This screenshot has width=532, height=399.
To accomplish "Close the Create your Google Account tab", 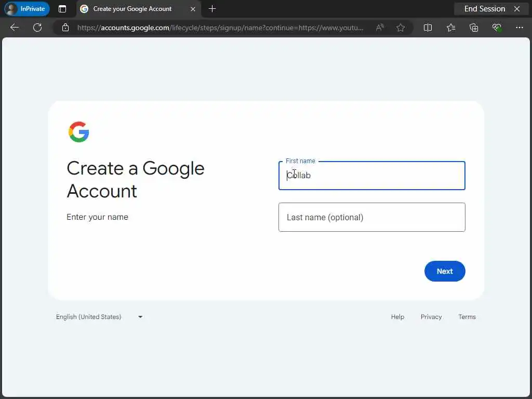I will (193, 9).
